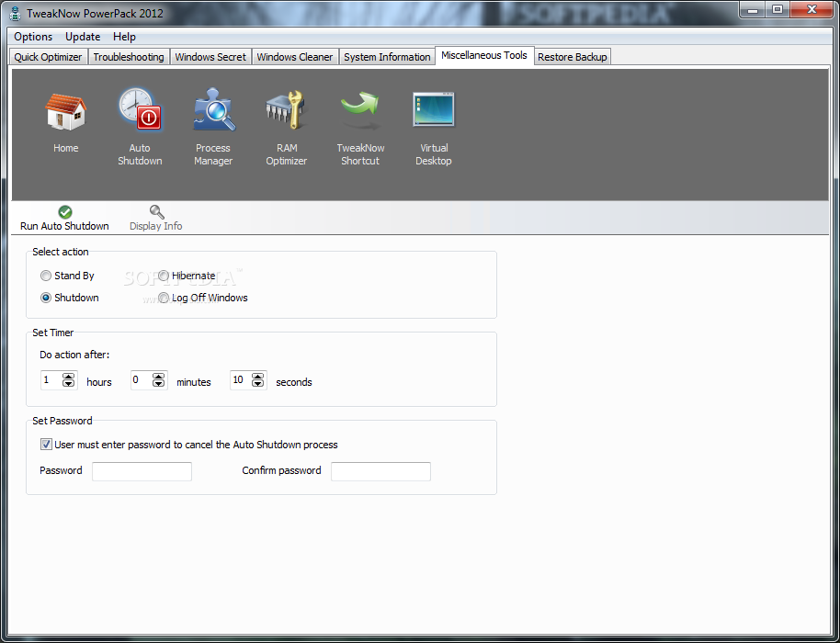Screen dimensions: 840x643
Task: Switch to the Quick Optimizer tab
Action: [48, 57]
